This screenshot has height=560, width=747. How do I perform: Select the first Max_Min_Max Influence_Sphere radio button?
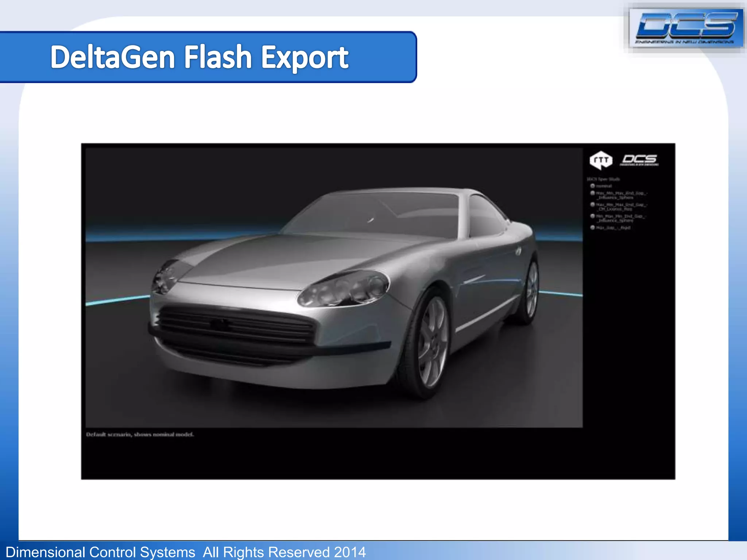[593, 193]
